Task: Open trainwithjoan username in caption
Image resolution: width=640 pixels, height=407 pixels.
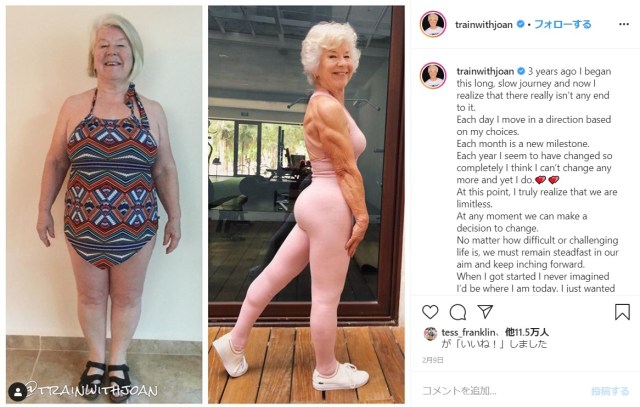Action: point(485,71)
